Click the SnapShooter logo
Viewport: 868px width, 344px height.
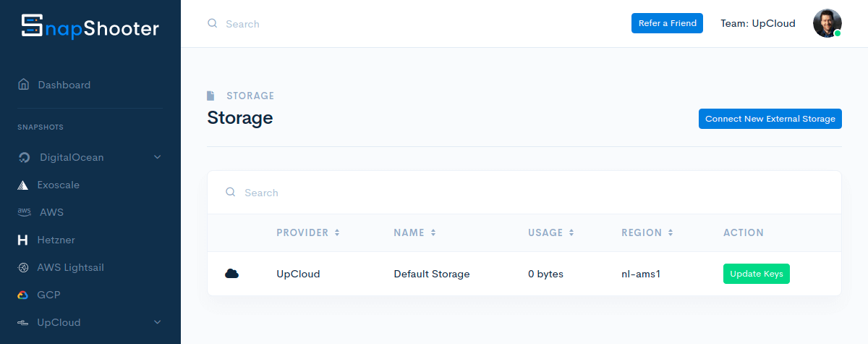click(90, 28)
